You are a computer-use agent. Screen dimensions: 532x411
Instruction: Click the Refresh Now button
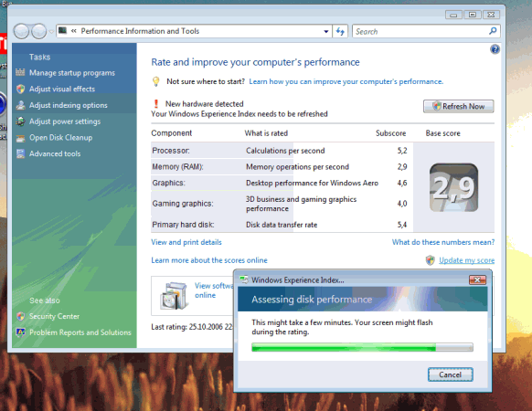pos(458,107)
